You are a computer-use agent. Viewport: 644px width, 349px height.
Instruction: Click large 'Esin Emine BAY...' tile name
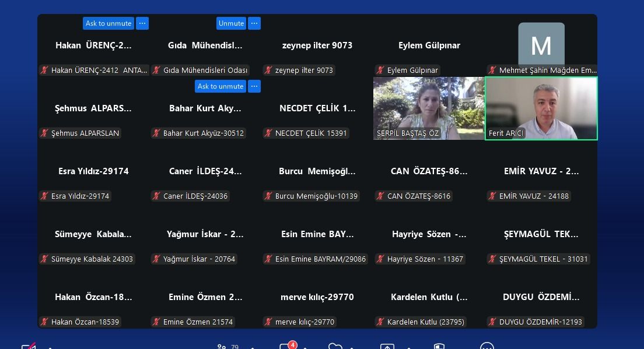(317, 234)
